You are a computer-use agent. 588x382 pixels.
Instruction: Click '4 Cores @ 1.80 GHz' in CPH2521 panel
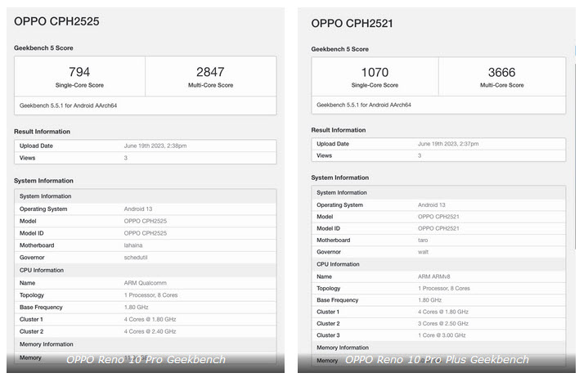(443, 312)
